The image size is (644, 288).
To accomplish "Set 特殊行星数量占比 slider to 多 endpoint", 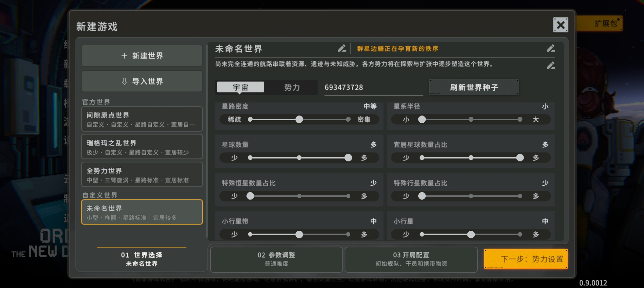I will point(520,196).
